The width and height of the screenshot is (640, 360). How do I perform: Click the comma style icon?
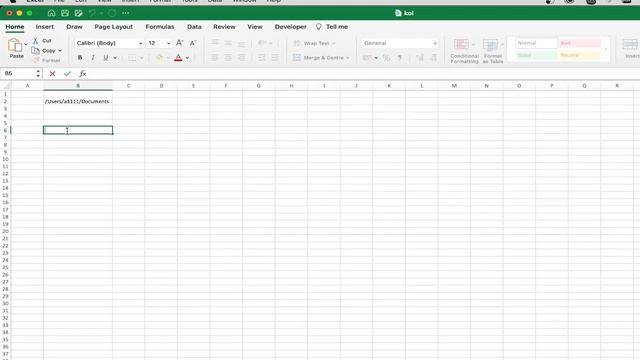click(400, 58)
